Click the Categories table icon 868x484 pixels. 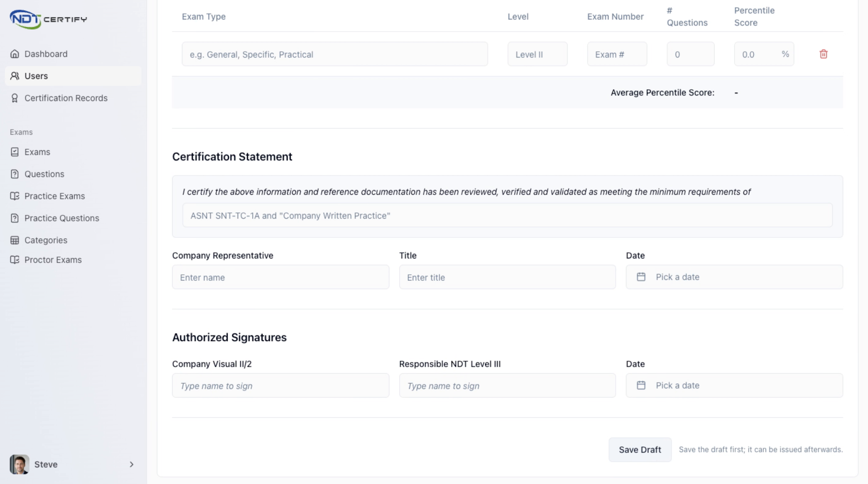(x=14, y=240)
